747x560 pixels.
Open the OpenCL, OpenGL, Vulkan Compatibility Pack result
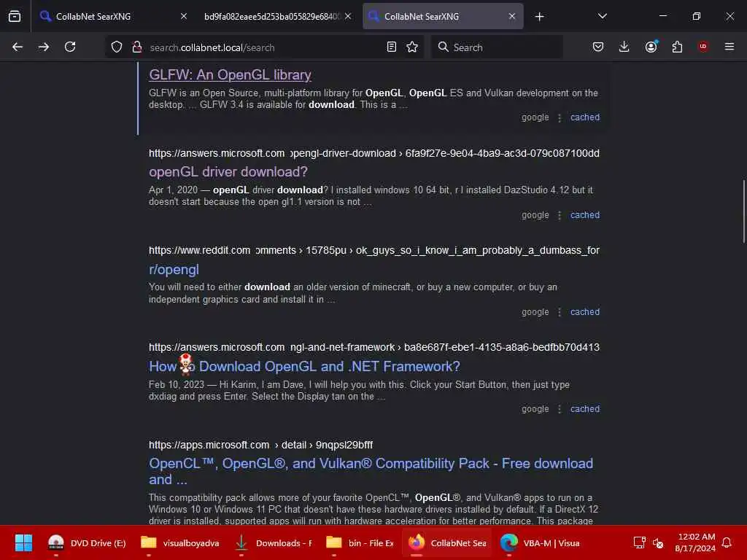pyautogui.click(x=371, y=472)
